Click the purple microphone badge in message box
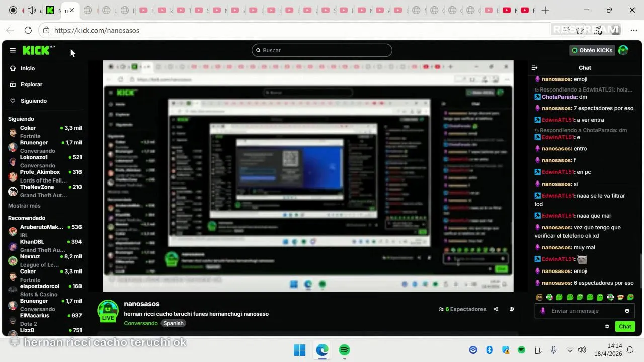Image resolution: width=644 pixels, height=362 pixels. pos(542,311)
